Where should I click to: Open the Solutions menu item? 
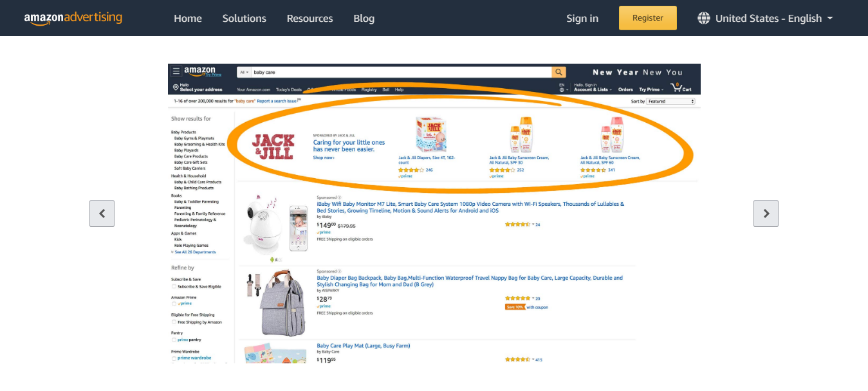(x=244, y=18)
